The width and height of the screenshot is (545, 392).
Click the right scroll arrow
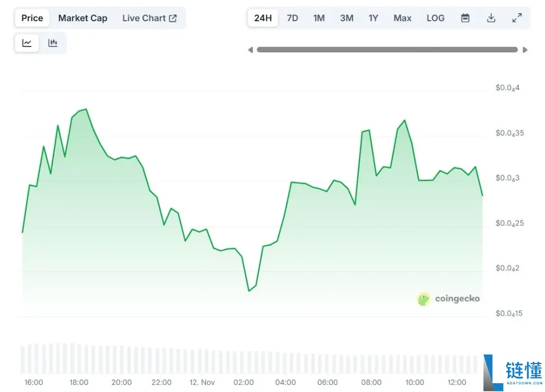point(525,50)
